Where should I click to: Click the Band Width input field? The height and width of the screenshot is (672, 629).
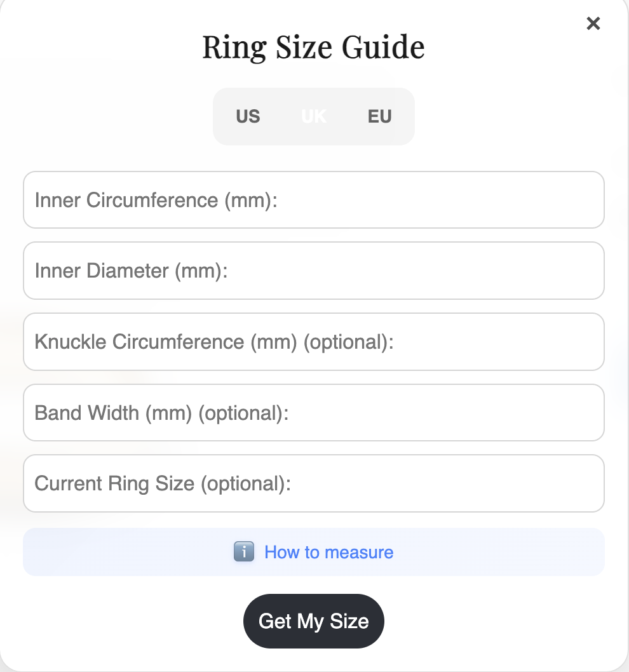[313, 412]
